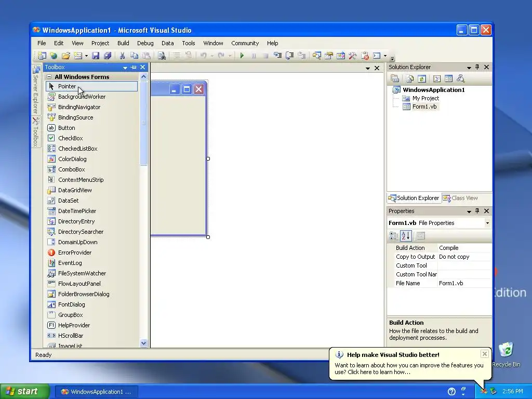This screenshot has height=399, width=532.
Task: Select the ErrorProvider control in Toolbox
Action: pos(91,252)
